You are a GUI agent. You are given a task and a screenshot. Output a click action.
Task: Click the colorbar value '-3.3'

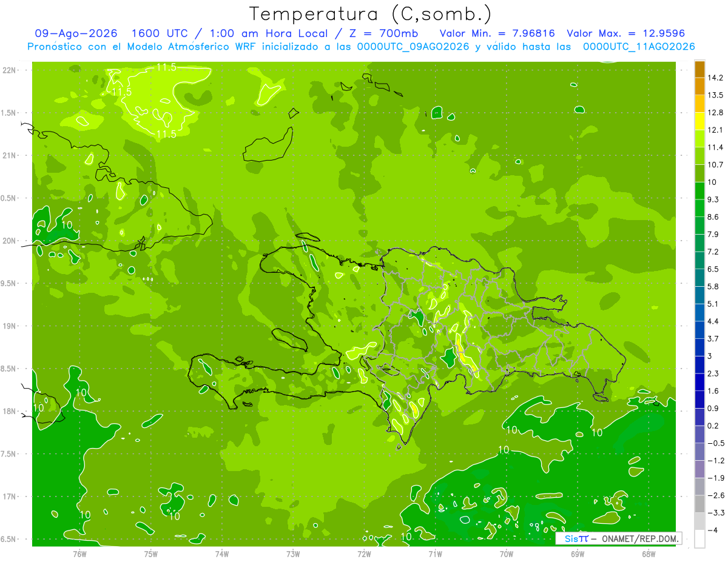pos(716,513)
